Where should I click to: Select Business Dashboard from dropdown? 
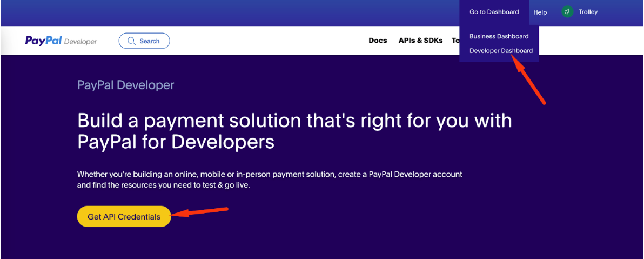pyautogui.click(x=499, y=36)
